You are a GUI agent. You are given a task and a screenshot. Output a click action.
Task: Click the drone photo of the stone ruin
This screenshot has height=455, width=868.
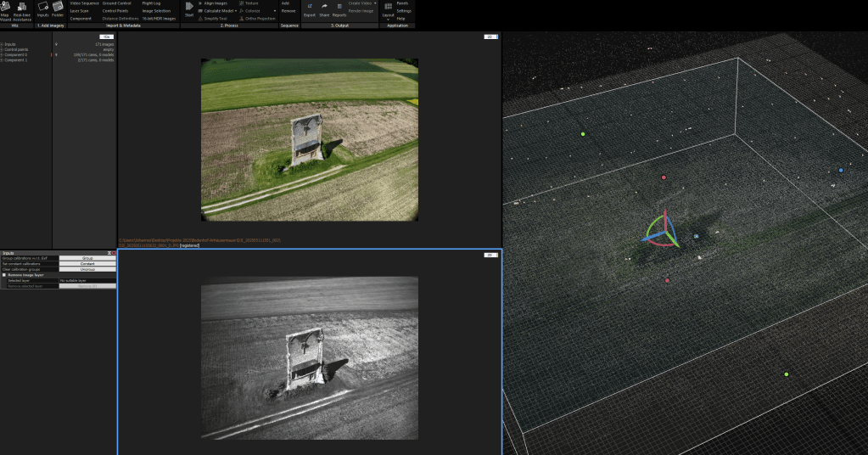[309, 139]
